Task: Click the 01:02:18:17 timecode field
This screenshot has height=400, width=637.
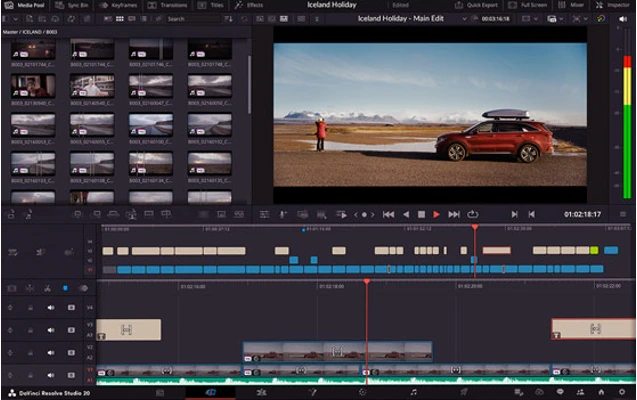Action: pyautogui.click(x=582, y=214)
